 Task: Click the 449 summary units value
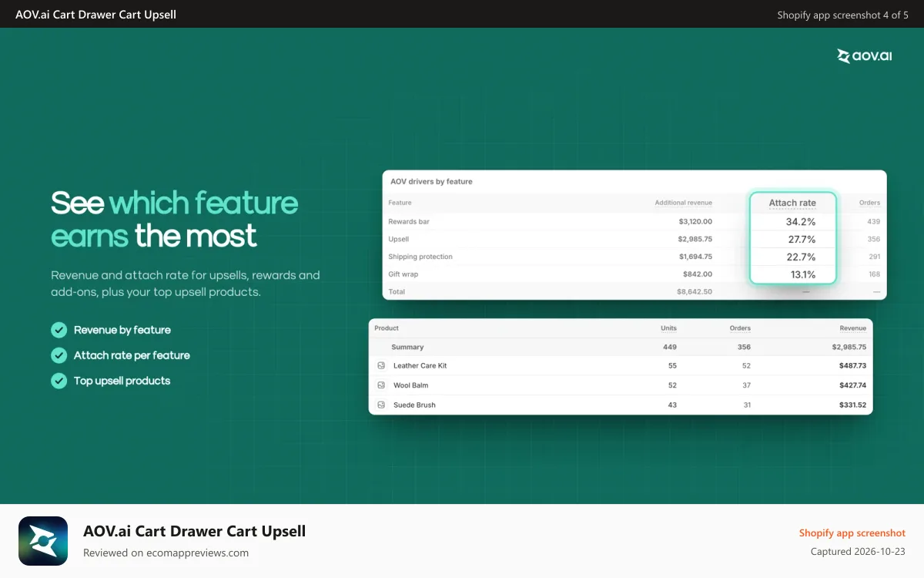point(670,347)
